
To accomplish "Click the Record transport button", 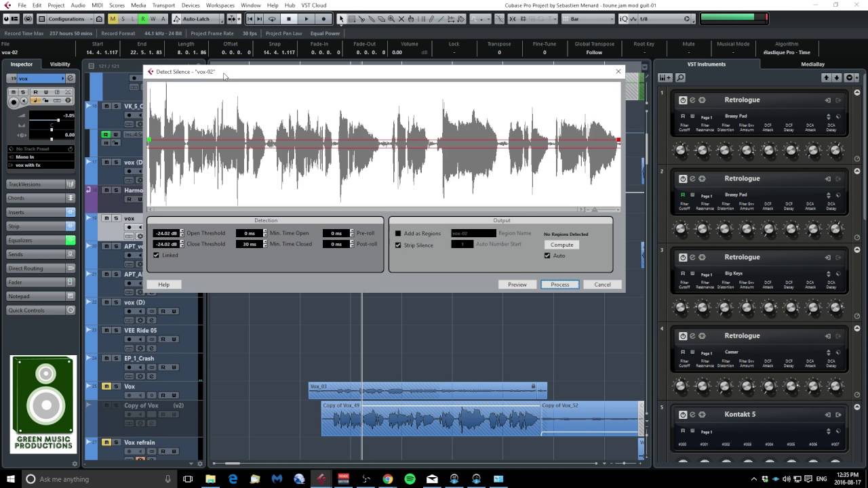I will click(323, 19).
